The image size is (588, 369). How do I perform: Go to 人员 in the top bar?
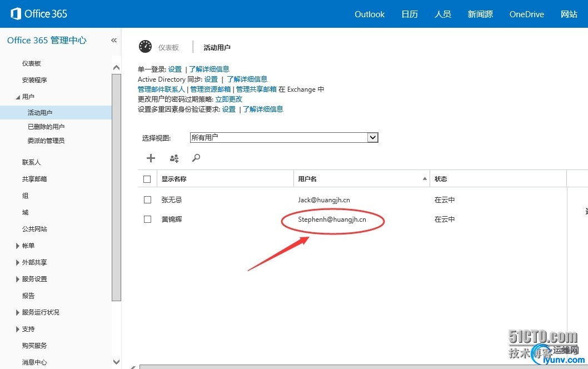442,14
